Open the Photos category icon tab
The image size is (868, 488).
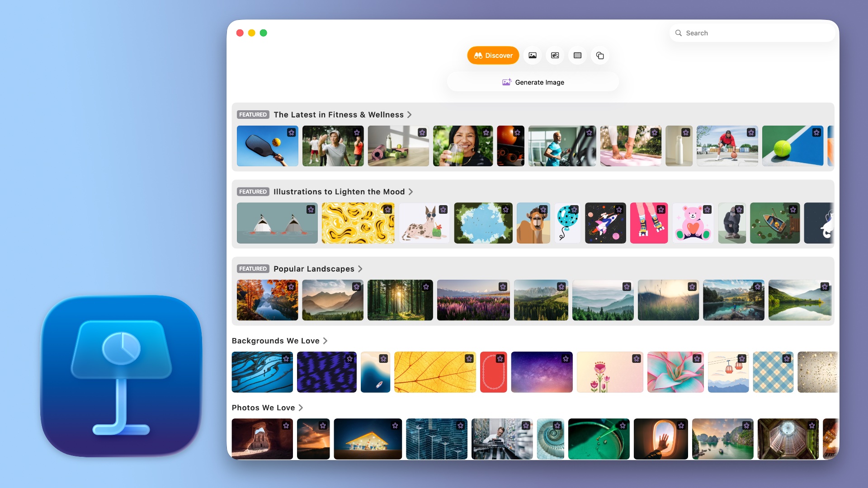point(533,56)
